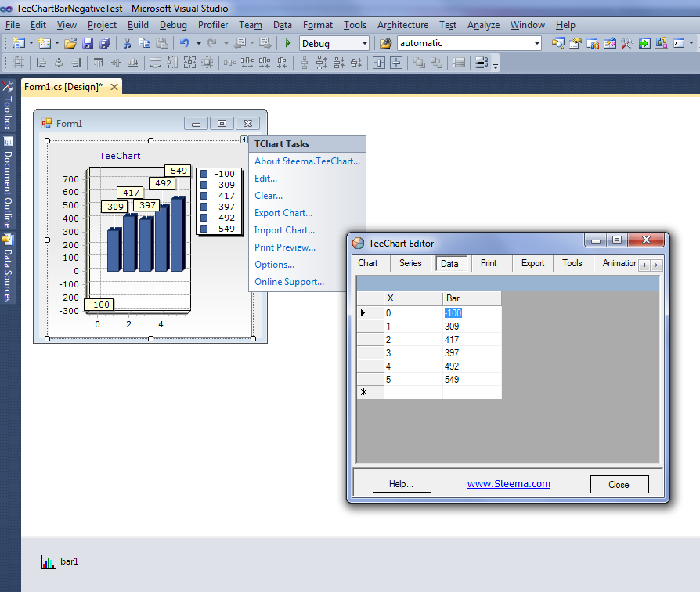Screen dimensions: 700x592
Task: Click Edit... in TChart Tasks
Action: (265, 179)
